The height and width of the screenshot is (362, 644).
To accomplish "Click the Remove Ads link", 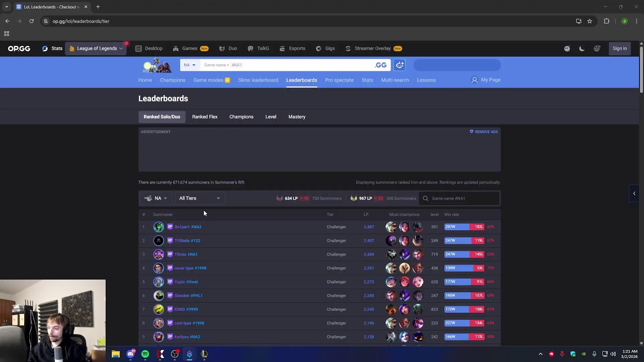I will point(484,132).
